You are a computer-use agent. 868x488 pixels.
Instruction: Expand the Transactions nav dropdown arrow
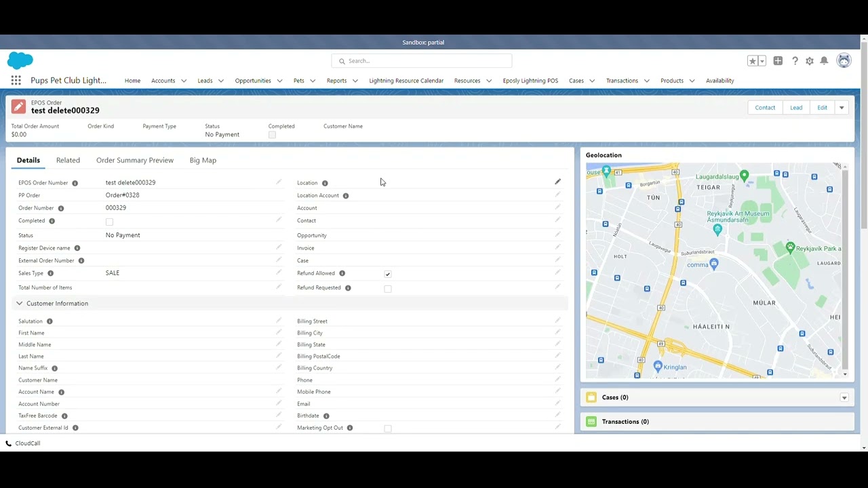coord(646,81)
